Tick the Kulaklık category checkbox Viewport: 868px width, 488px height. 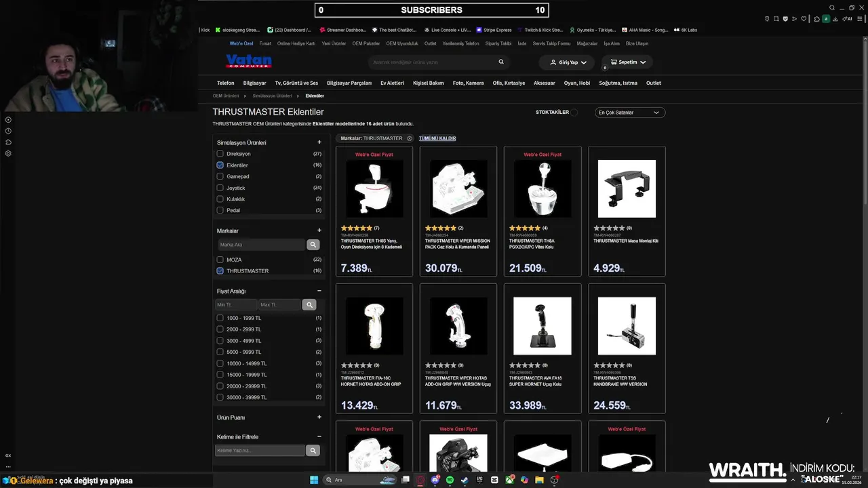(x=220, y=199)
